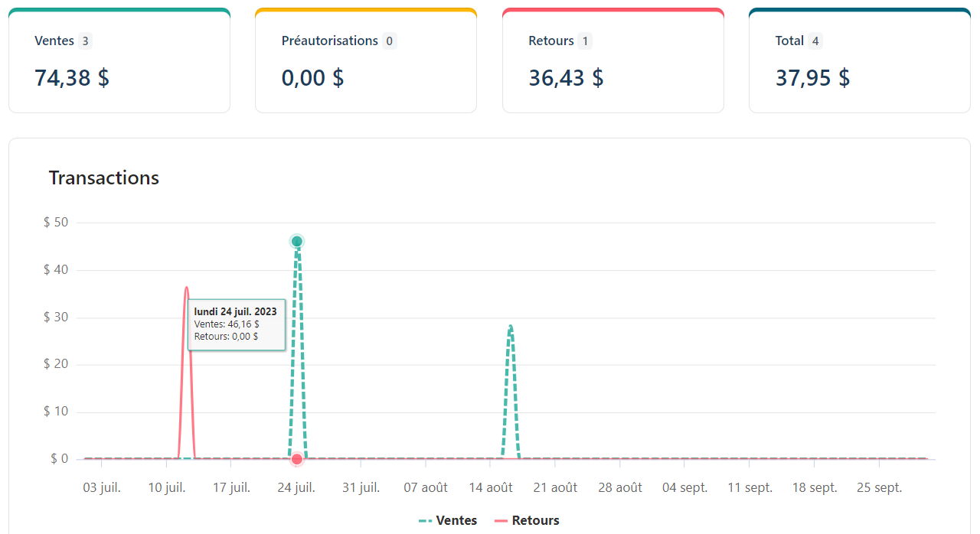Click the red Retours marker on 24 juil.
The width and height of the screenshot is (980, 534).
(296, 459)
